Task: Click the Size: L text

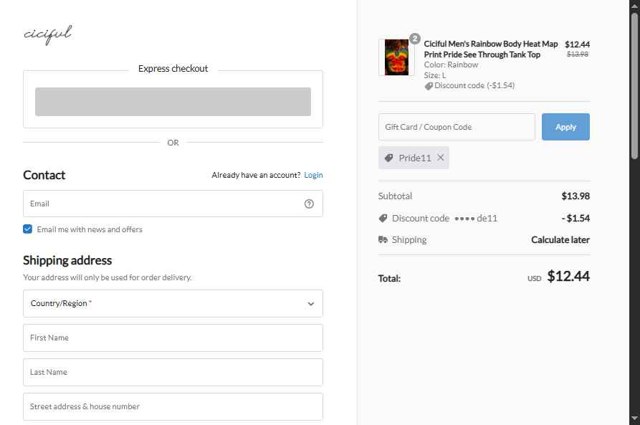Action: click(435, 76)
